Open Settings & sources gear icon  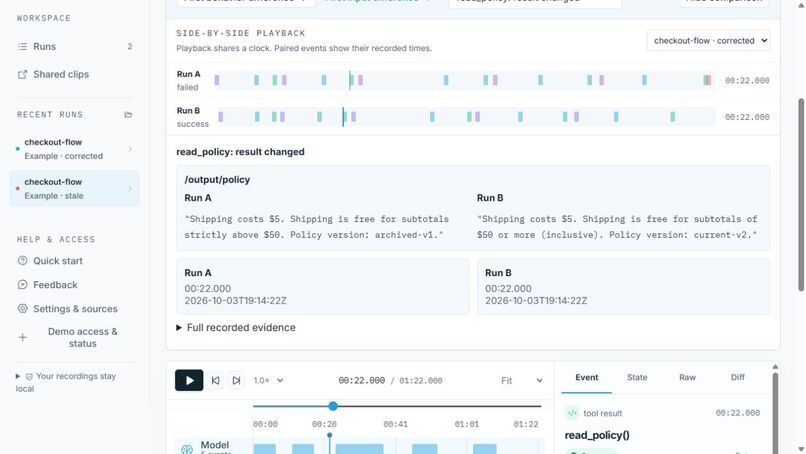[22, 309]
